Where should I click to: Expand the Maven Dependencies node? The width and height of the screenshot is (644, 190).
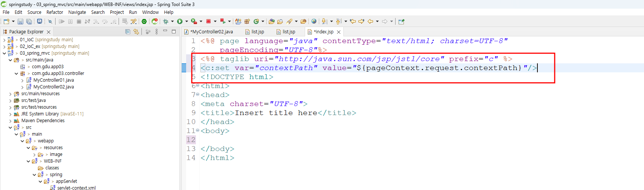(10, 121)
